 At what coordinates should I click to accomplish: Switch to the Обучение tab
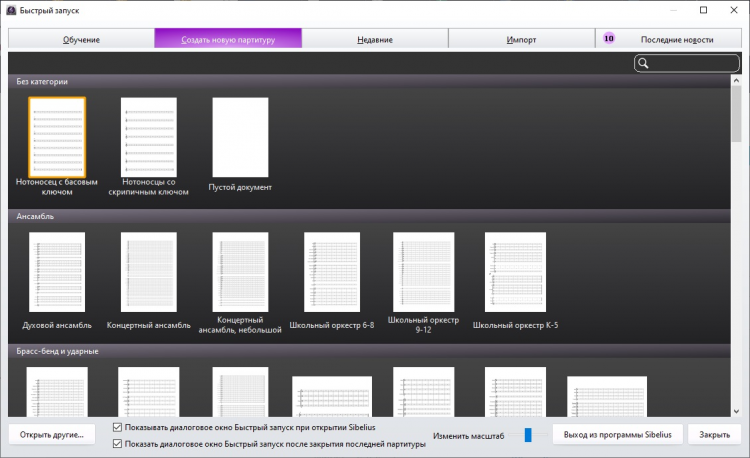81,39
